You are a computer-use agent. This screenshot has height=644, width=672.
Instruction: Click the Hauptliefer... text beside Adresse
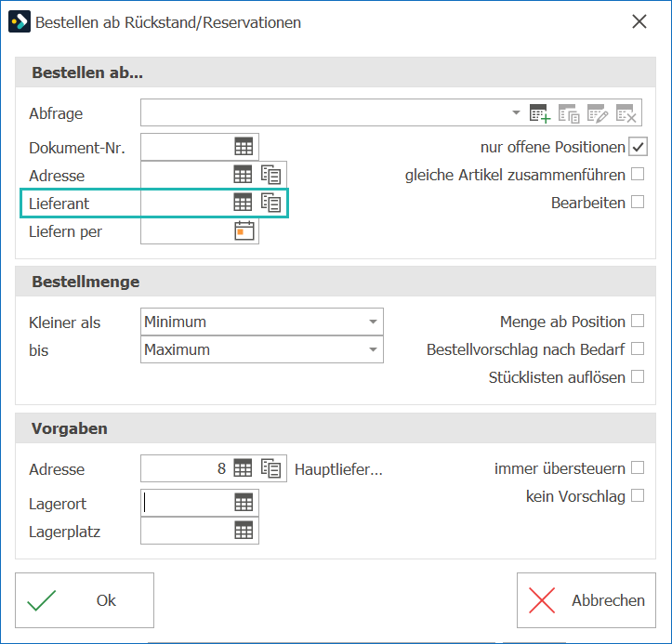[338, 469]
